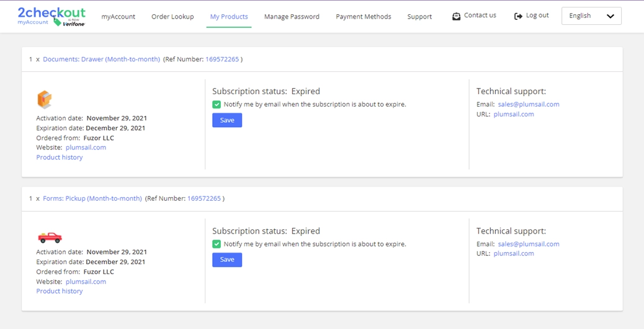The height and width of the screenshot is (329, 644).
Task: Click Subscription status Expired text in Documents Drawer
Action: (x=266, y=92)
